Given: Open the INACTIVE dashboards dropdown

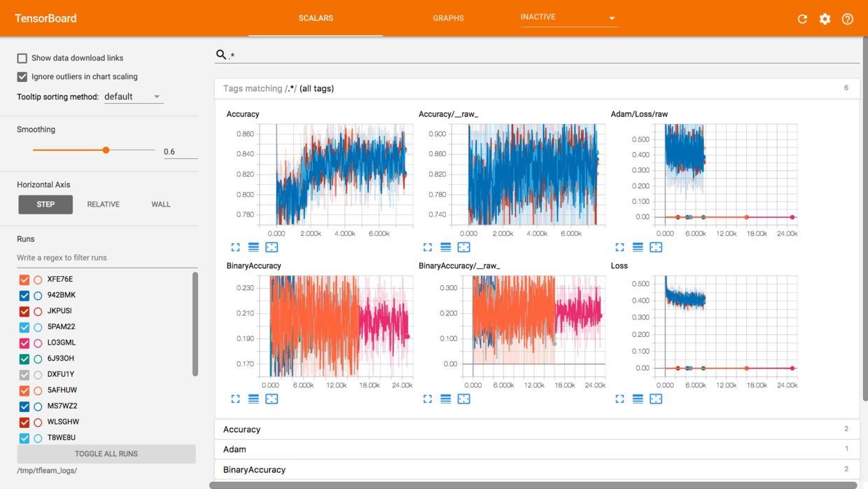Looking at the screenshot, I should click(568, 18).
